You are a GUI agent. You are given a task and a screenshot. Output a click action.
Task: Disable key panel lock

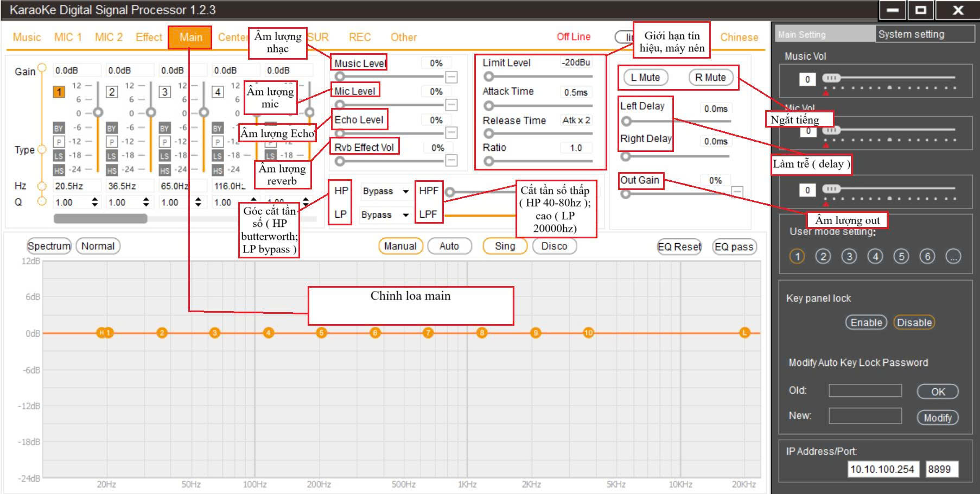click(914, 322)
